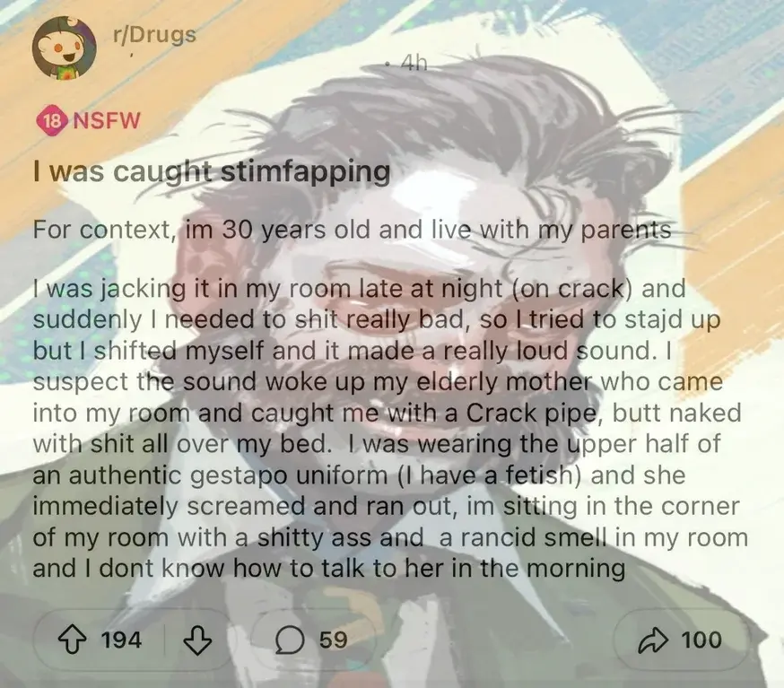The height and width of the screenshot is (688, 784).
Task: Click the small mark below r/Drugs
Action: pyautogui.click(x=129, y=54)
